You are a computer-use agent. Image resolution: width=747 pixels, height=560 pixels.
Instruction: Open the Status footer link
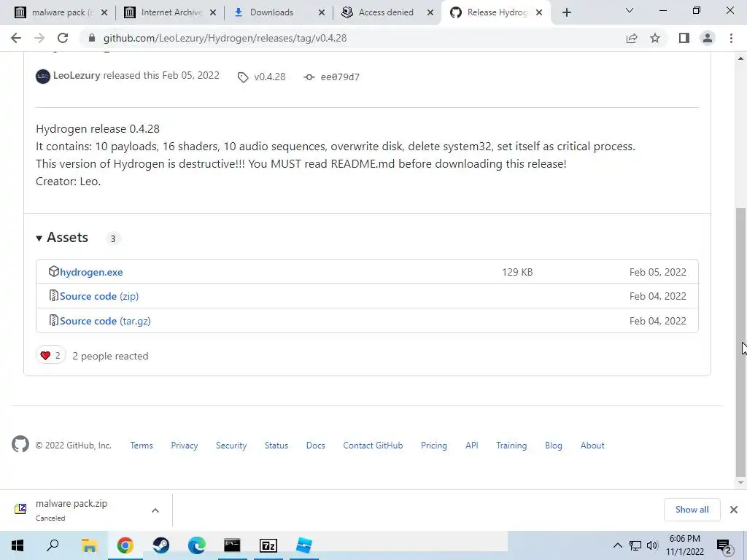[276, 446]
